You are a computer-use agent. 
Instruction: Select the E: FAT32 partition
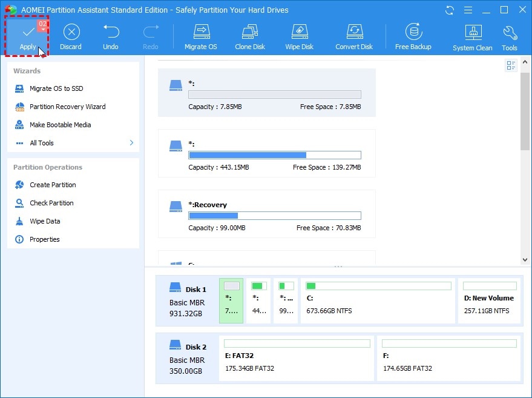[x=297, y=358]
